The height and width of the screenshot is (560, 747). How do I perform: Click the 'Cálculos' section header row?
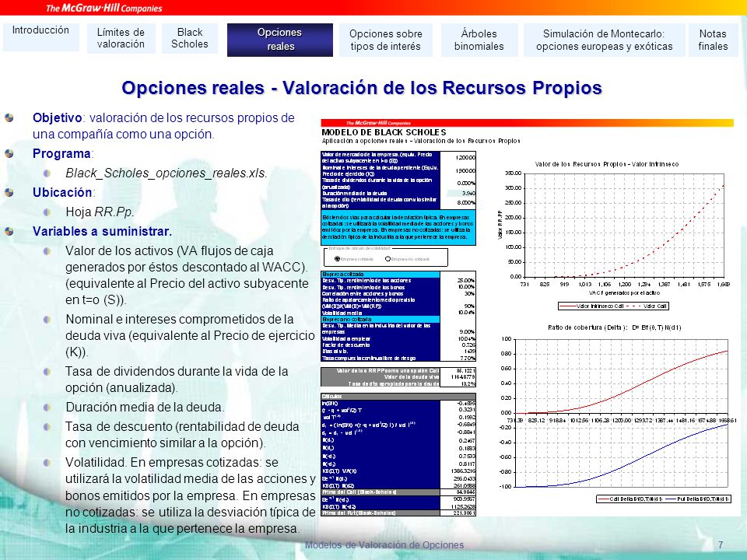point(398,396)
